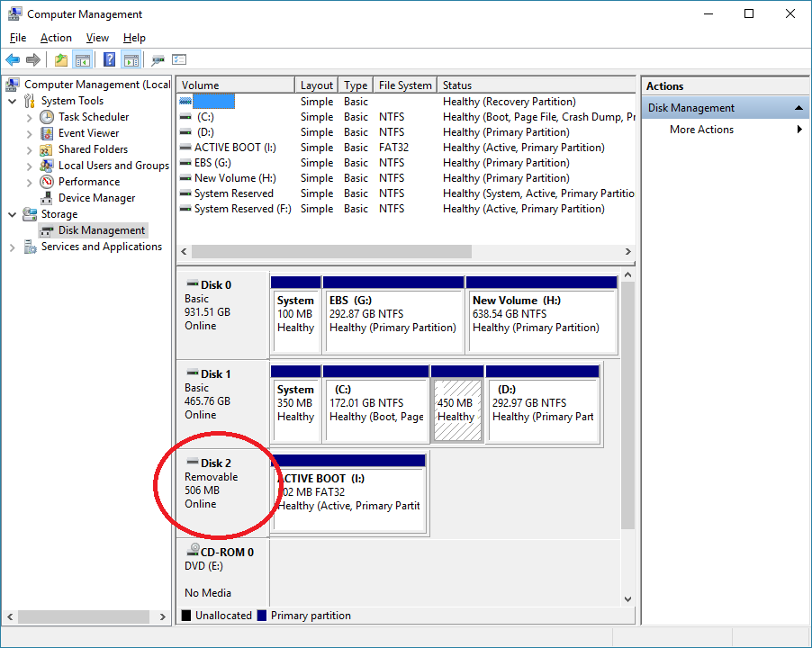Image resolution: width=812 pixels, height=648 pixels.
Task: Click the Forward arrow toolbar icon
Action: point(33,60)
